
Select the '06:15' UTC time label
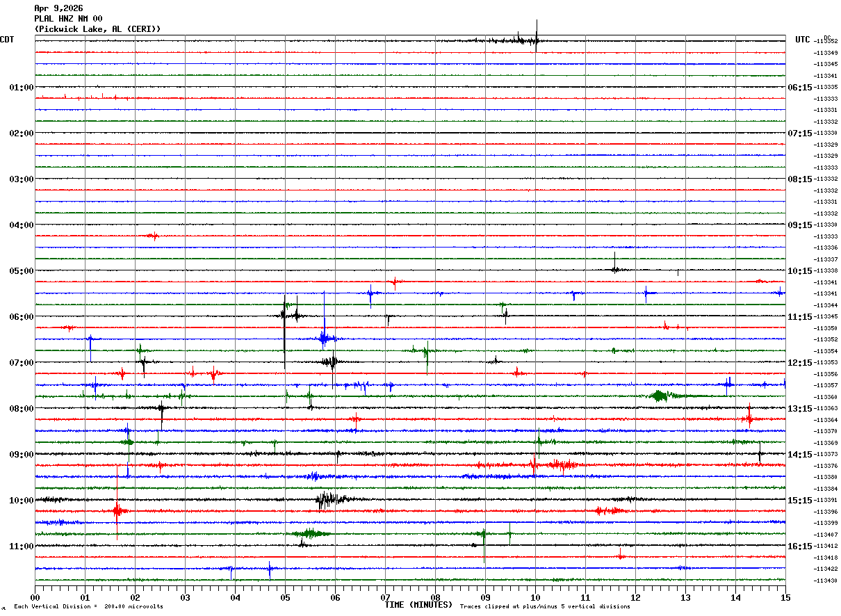(x=799, y=88)
